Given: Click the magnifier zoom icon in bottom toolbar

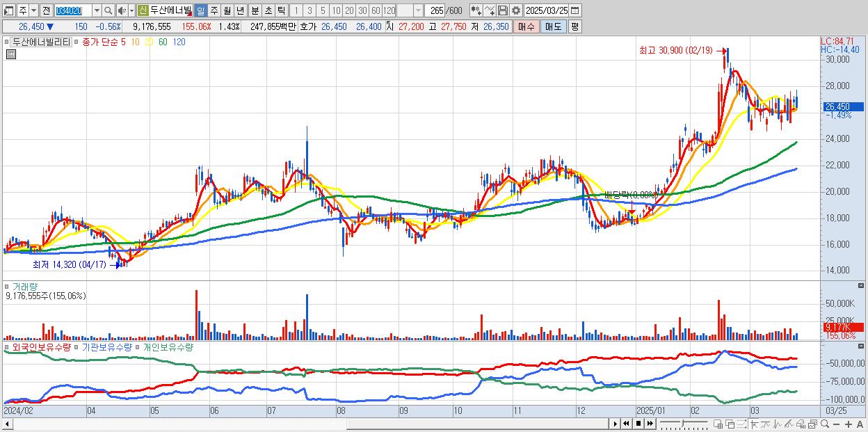Looking at the screenshot, I should [x=825, y=424].
